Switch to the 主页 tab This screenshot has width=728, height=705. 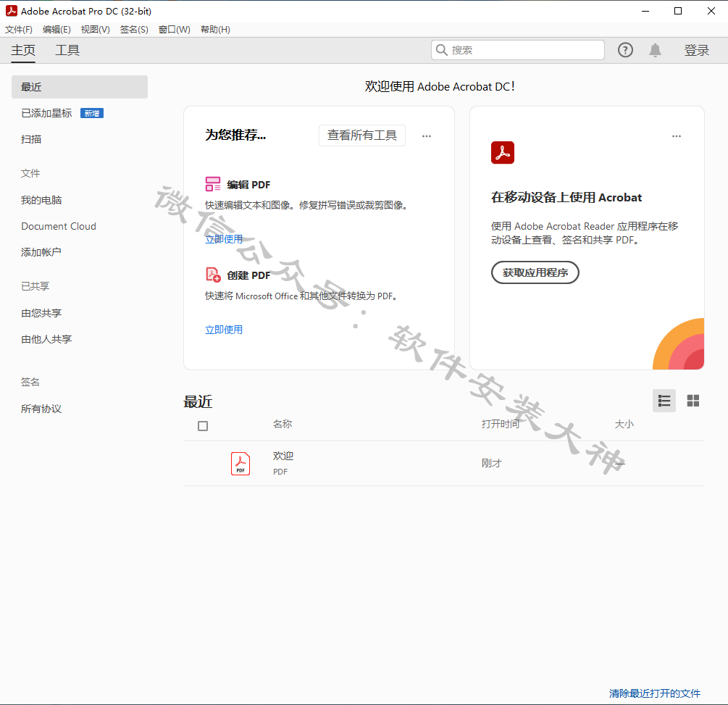(x=23, y=50)
